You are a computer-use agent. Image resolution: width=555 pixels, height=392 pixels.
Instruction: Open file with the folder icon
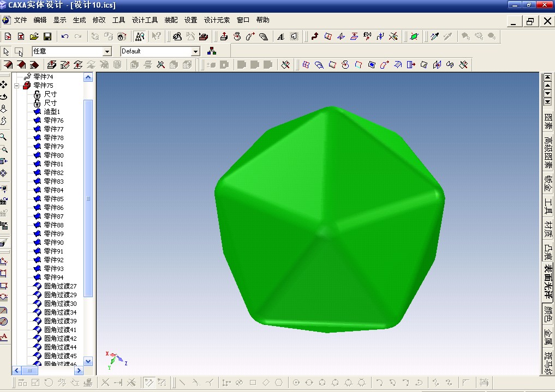34,36
